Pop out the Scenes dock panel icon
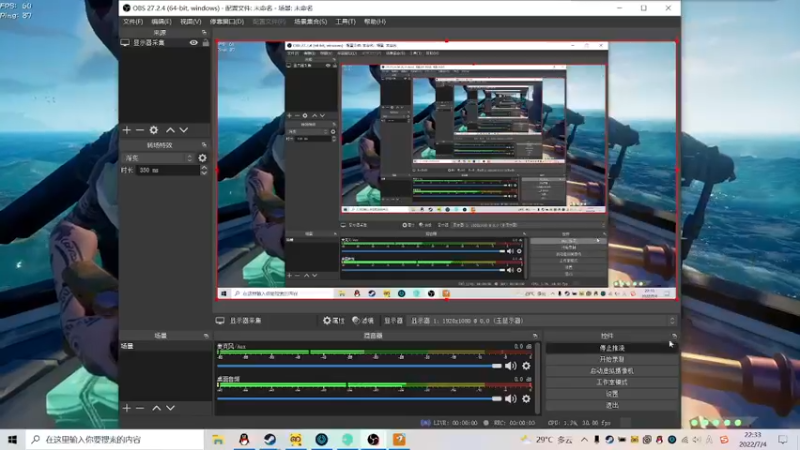This screenshot has width=800, height=450. (206, 336)
